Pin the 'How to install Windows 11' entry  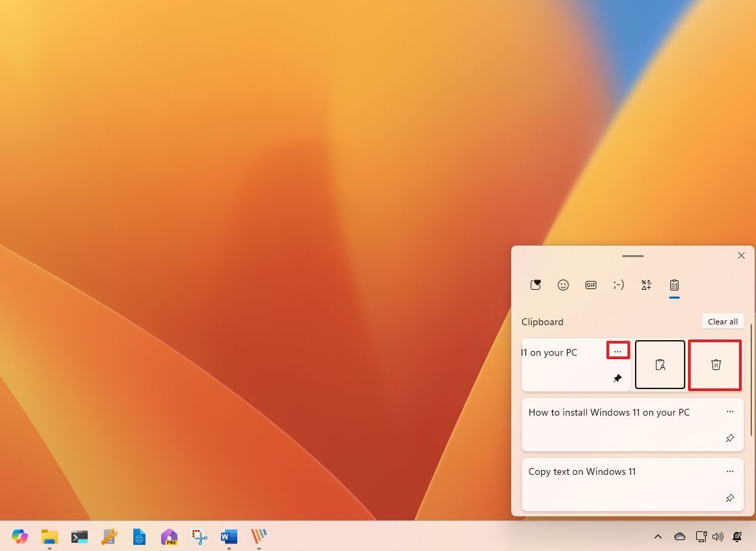point(729,438)
